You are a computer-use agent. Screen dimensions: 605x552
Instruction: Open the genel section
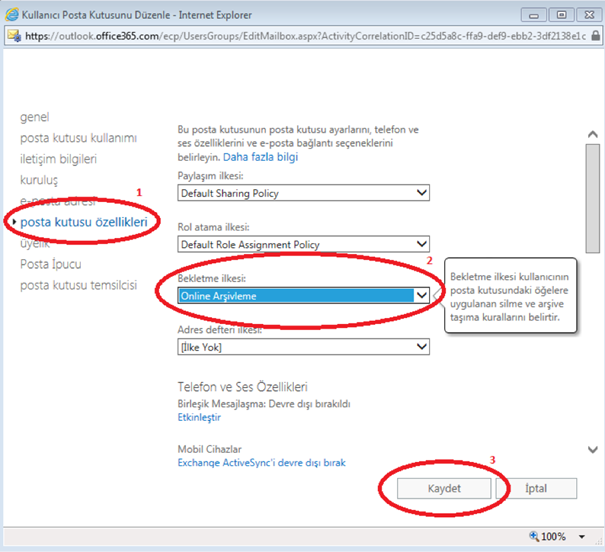[x=35, y=117]
